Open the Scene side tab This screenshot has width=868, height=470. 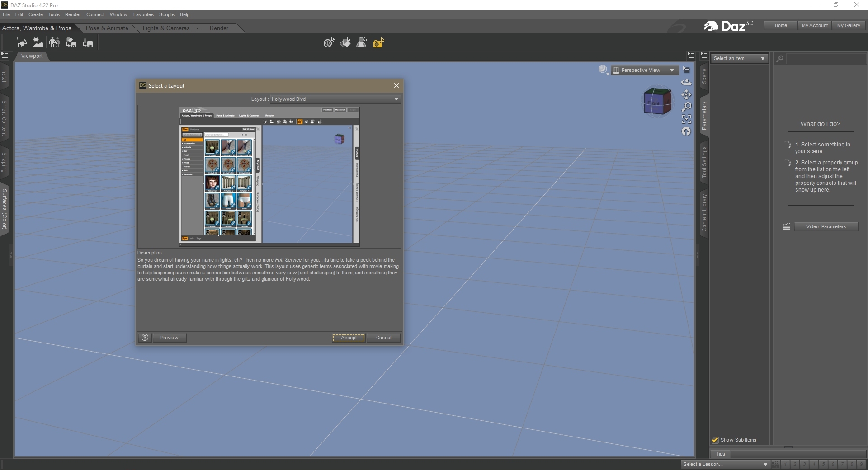tap(704, 76)
